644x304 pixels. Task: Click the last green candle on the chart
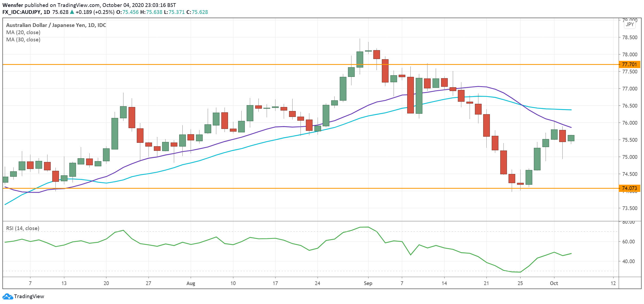(571, 138)
